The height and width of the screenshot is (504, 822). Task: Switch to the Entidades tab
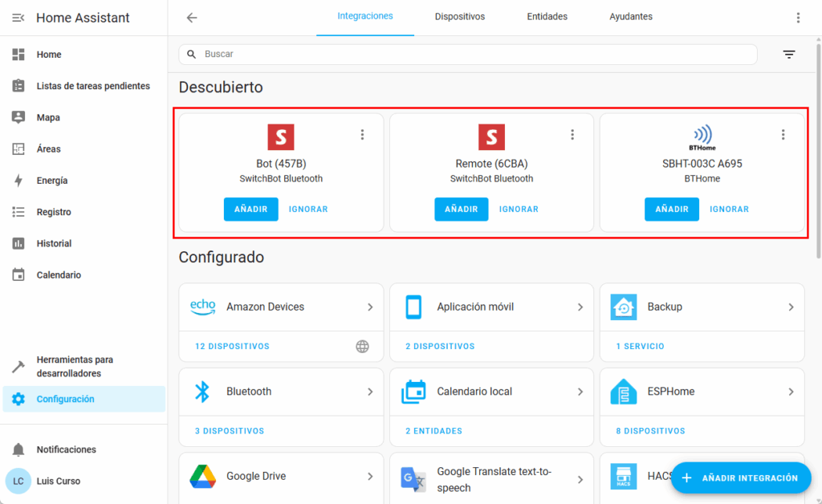point(547,17)
